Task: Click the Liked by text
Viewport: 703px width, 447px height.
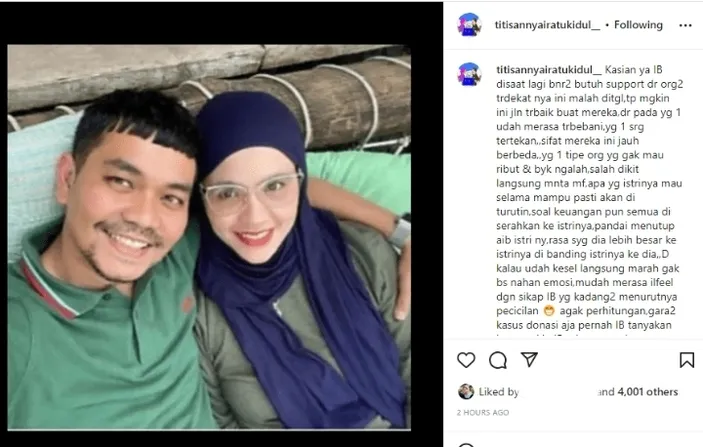Action: click(x=499, y=392)
